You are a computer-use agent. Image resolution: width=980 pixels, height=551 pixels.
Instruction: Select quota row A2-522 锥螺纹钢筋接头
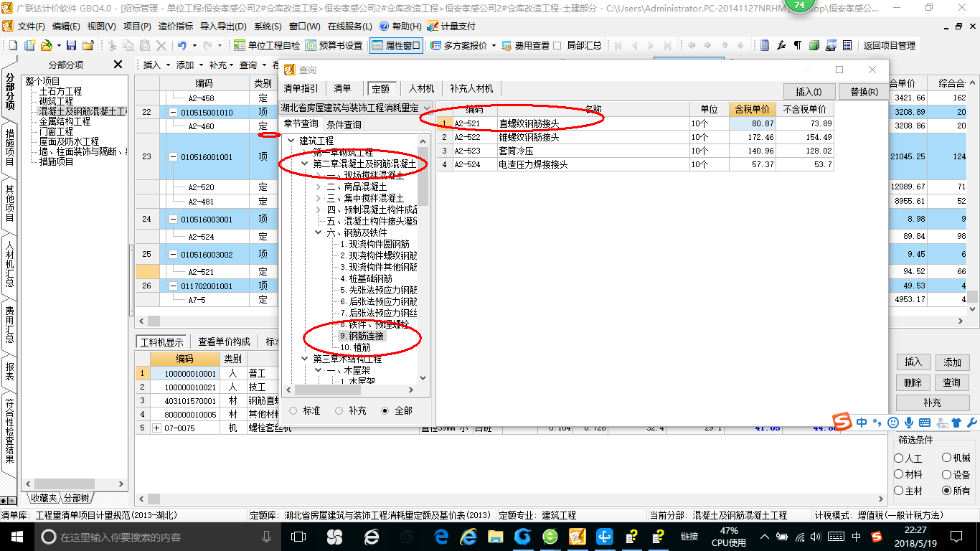click(x=635, y=137)
